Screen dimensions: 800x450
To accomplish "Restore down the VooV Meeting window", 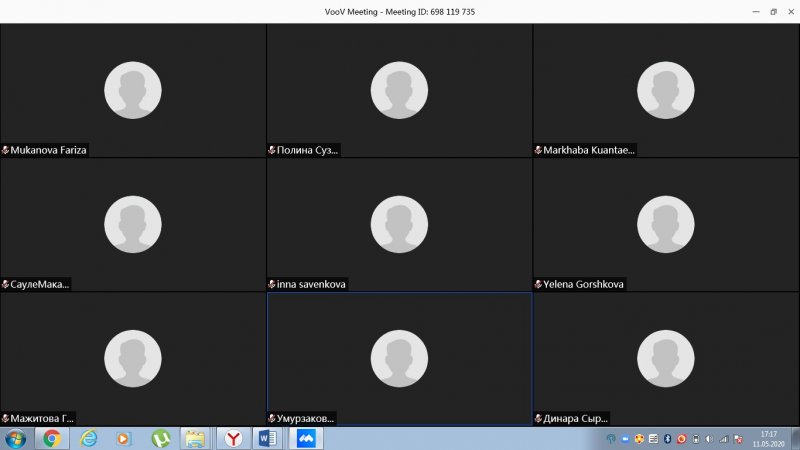I will [773, 12].
